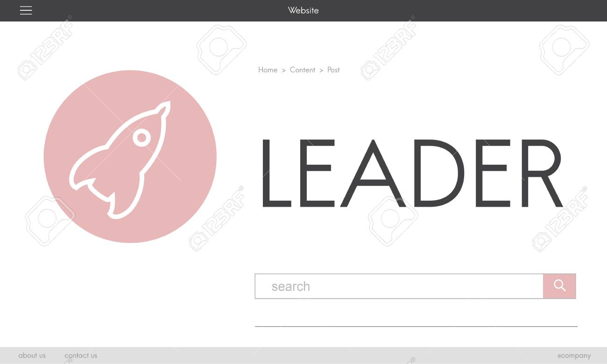607x364 pixels.
Task: Select the Post breadcrumb item
Action: coord(333,70)
